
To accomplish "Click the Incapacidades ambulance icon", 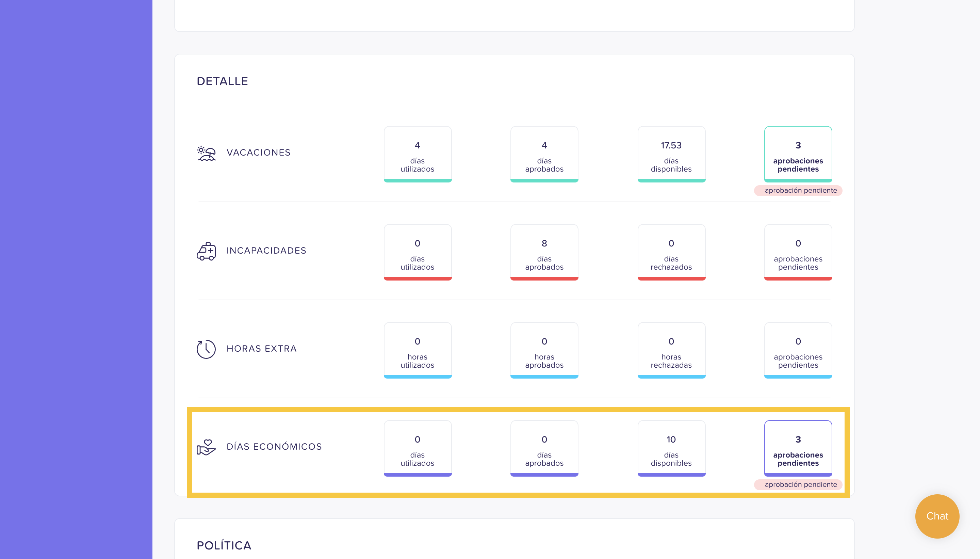I will (x=207, y=251).
